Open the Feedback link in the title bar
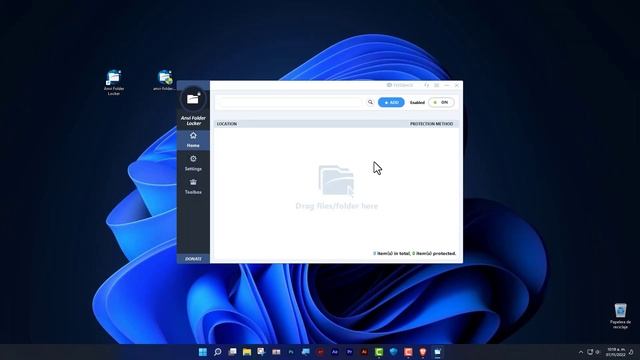The width and height of the screenshot is (640, 360). click(400, 85)
